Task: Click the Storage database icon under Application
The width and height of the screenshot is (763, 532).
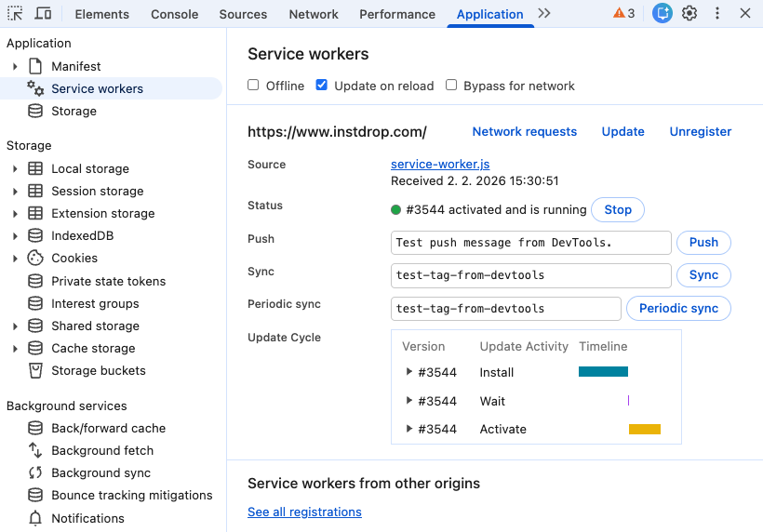Action: click(x=35, y=111)
